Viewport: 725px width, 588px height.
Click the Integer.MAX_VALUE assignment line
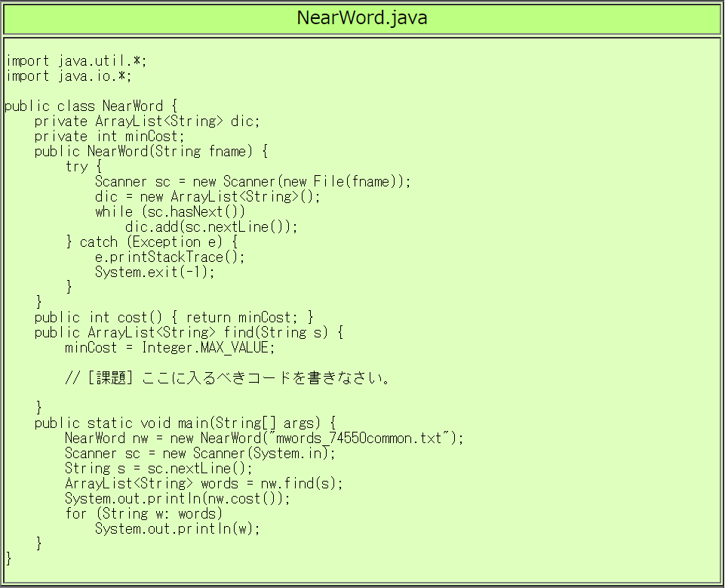point(170,348)
